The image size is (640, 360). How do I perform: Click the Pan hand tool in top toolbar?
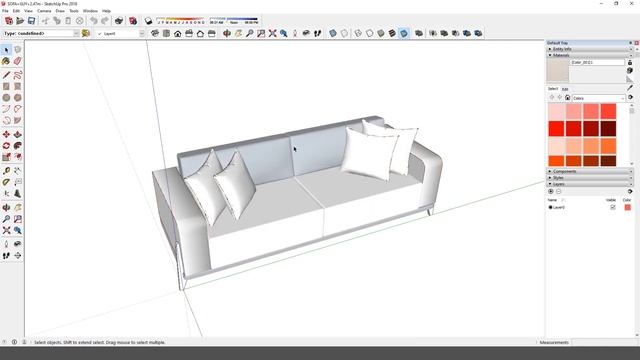tap(238, 33)
